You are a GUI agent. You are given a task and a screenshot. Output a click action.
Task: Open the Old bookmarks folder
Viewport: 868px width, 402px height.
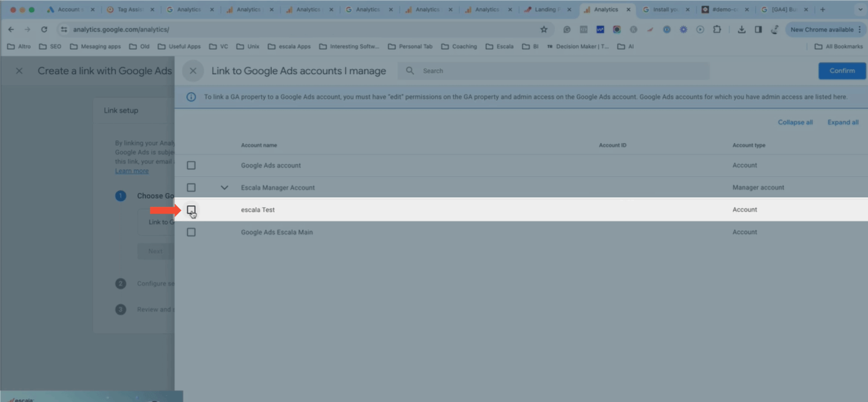[x=139, y=47]
